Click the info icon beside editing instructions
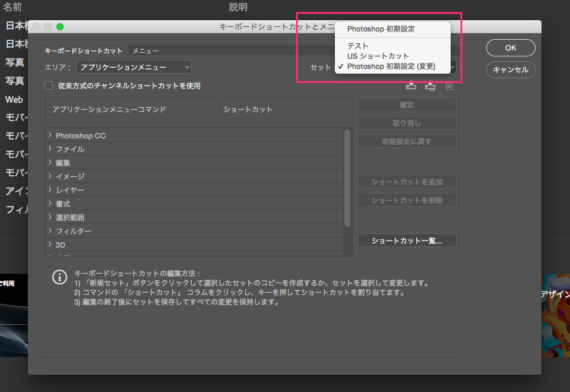The width and height of the screenshot is (570, 392). (59, 277)
